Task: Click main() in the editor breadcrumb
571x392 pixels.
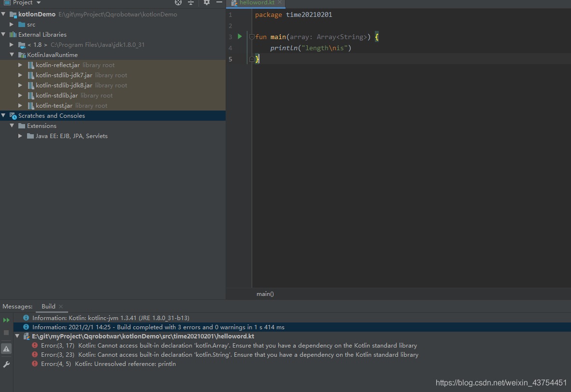Action: (265, 294)
